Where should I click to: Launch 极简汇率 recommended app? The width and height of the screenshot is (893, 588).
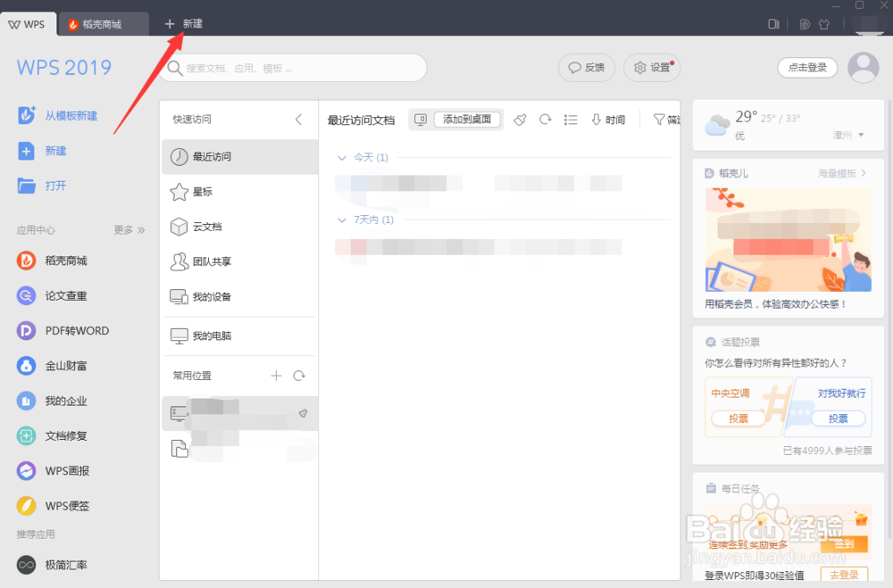[52, 565]
